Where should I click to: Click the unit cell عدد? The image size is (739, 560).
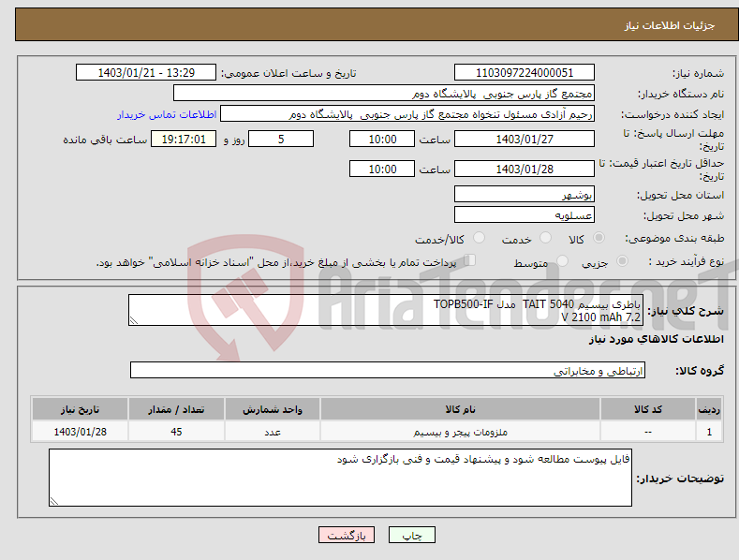pyautogui.click(x=273, y=432)
